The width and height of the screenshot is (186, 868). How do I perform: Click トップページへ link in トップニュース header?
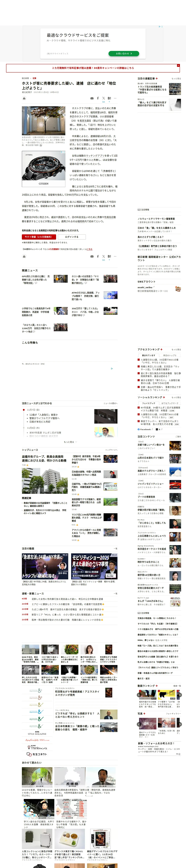click(x=111, y=450)
